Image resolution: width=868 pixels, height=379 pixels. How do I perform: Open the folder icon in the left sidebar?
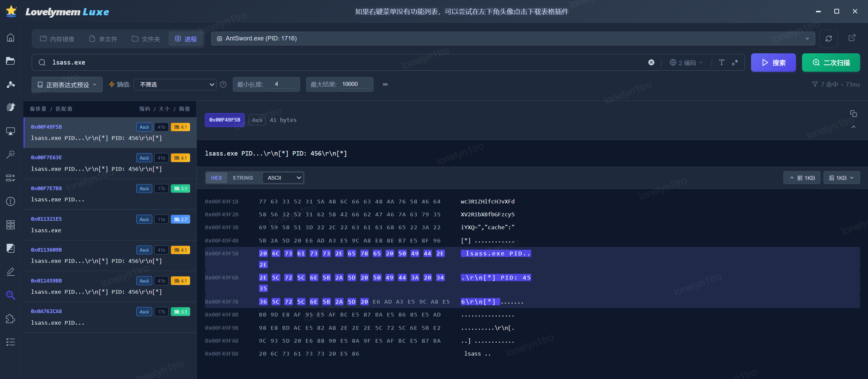click(x=11, y=61)
